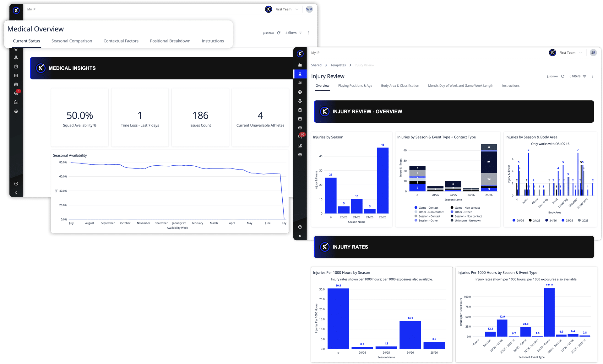
Task: Open the training cone icon in Injury Review sidebar
Action: click(300, 101)
